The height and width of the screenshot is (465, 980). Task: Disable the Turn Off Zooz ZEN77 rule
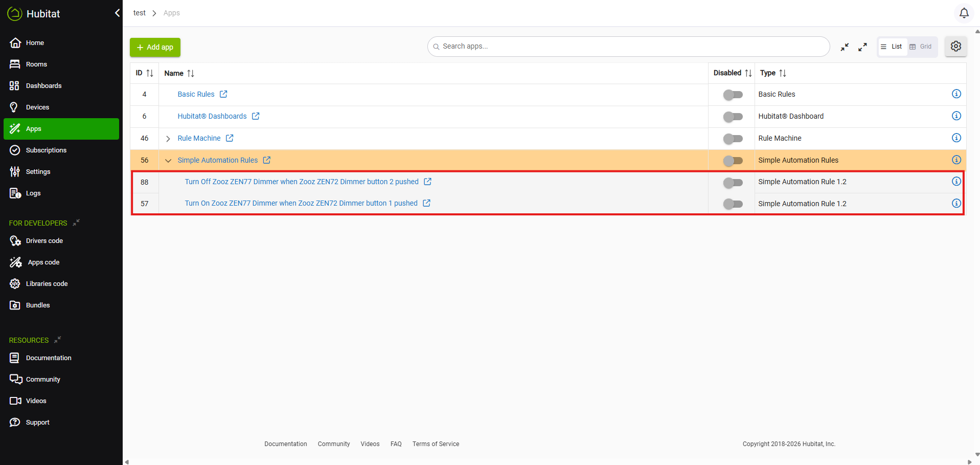coord(733,183)
